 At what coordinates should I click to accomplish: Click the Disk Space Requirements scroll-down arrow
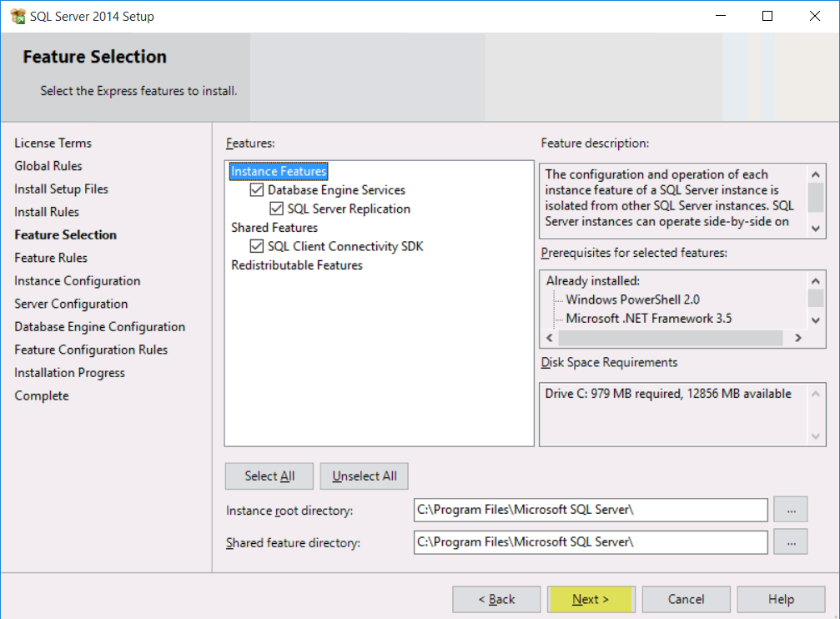tap(815, 436)
